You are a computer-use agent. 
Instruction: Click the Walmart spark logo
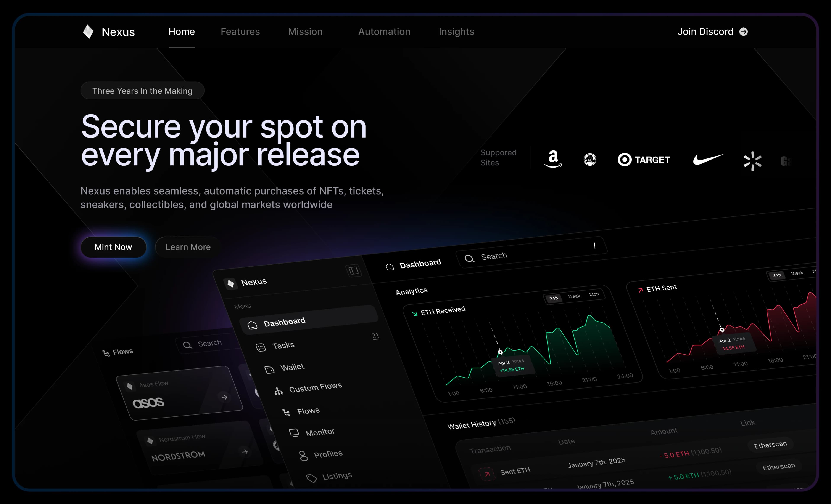(x=752, y=161)
